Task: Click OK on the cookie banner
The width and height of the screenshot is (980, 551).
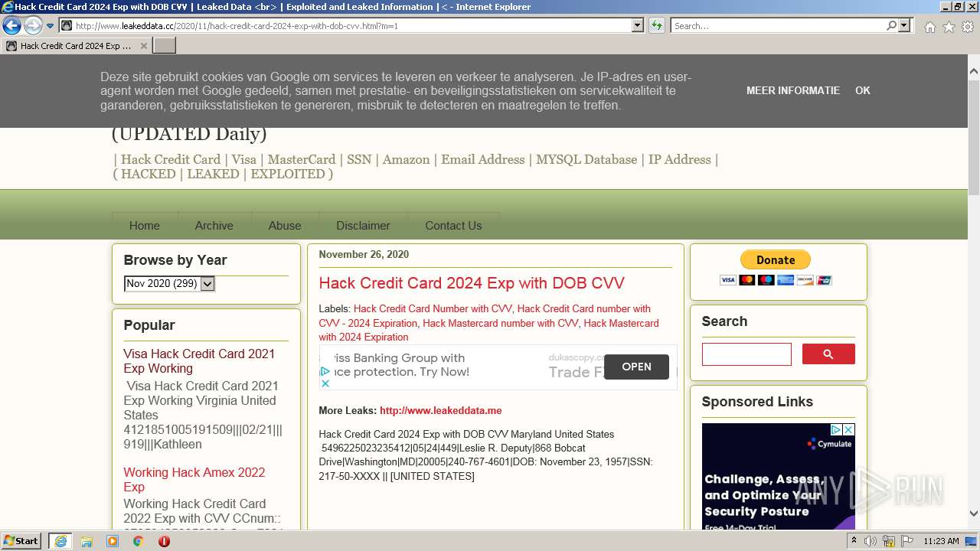Action: [x=863, y=90]
